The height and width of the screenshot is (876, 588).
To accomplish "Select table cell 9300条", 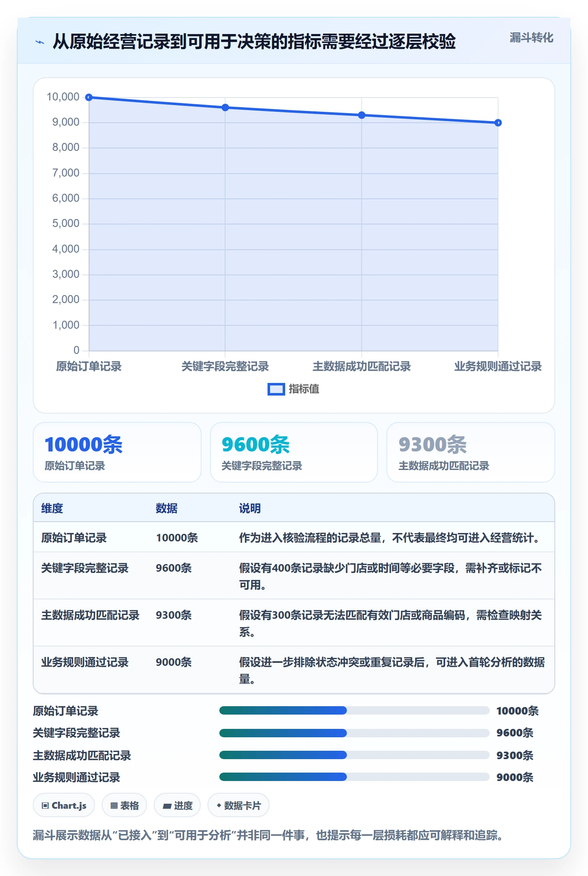I will (173, 615).
